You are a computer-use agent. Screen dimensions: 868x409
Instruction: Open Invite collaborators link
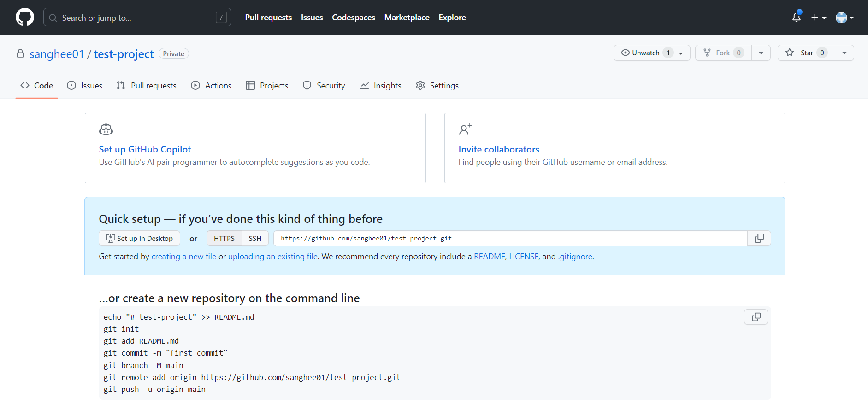coord(499,149)
